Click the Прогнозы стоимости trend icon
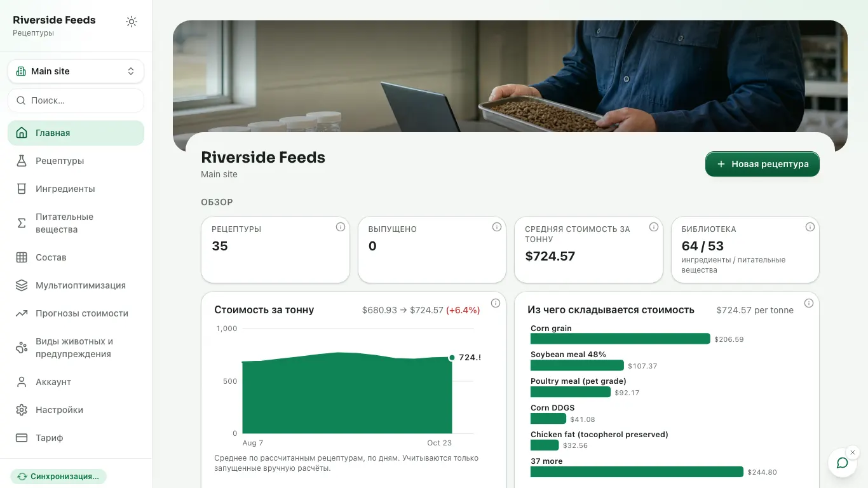 click(22, 313)
